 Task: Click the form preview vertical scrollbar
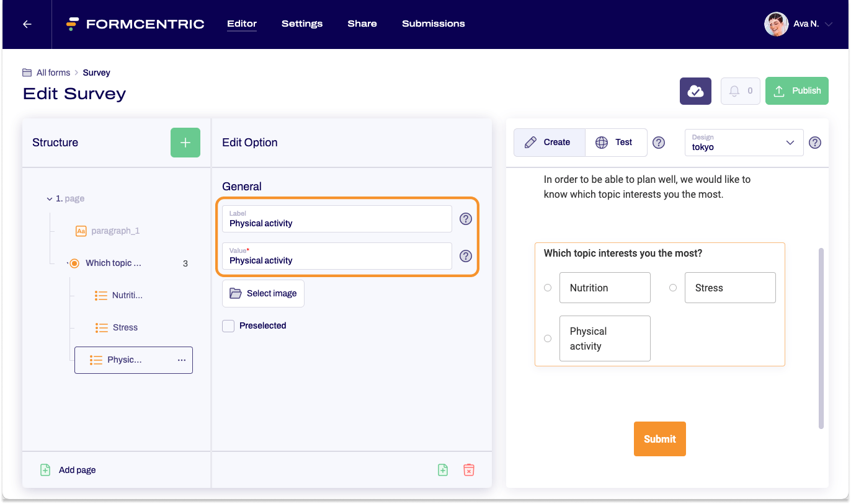click(x=821, y=338)
